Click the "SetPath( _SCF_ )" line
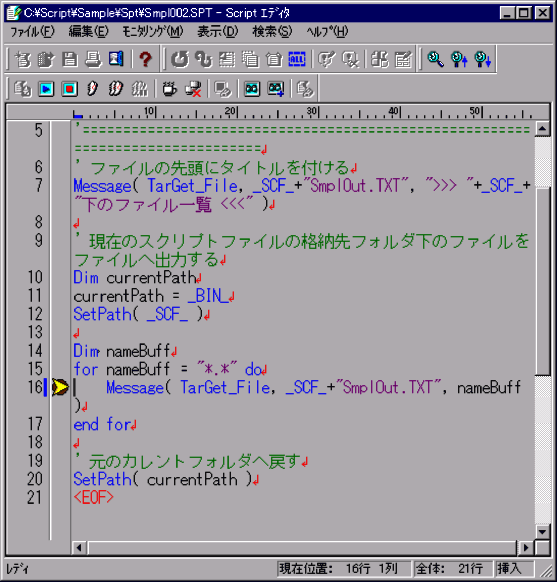Image resolution: width=557 pixels, height=582 pixels. tap(141, 314)
